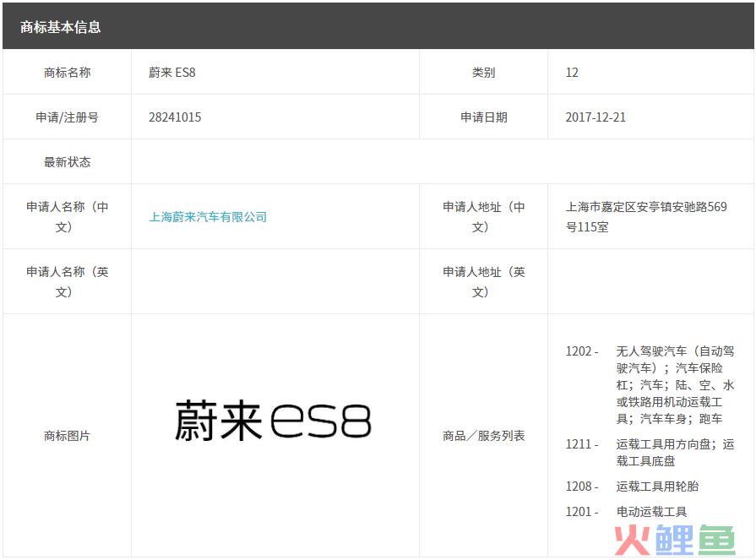
Task: Click the 申请人名称（中文）label
Action: 67,217
